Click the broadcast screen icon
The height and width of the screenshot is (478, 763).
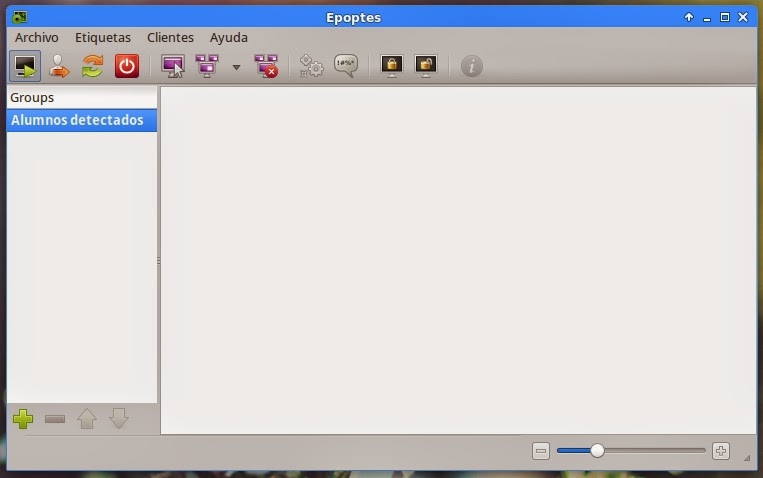(207, 66)
